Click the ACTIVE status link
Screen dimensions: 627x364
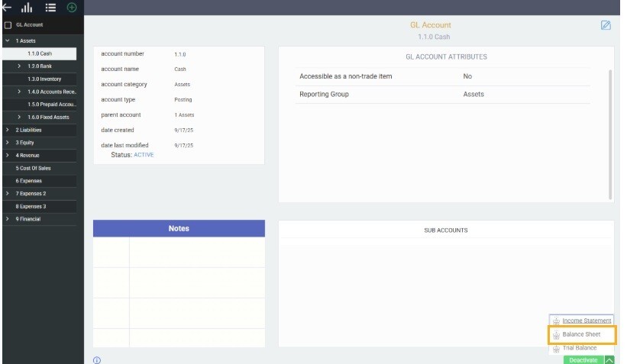click(144, 155)
